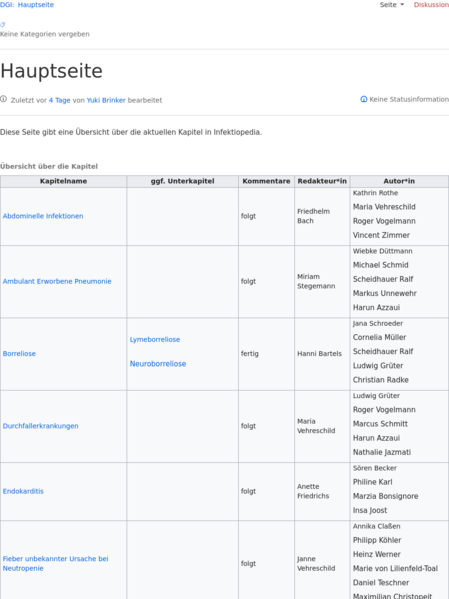Click author Philipp Köhler
Screen dimensions: 449x599
[377, 540]
